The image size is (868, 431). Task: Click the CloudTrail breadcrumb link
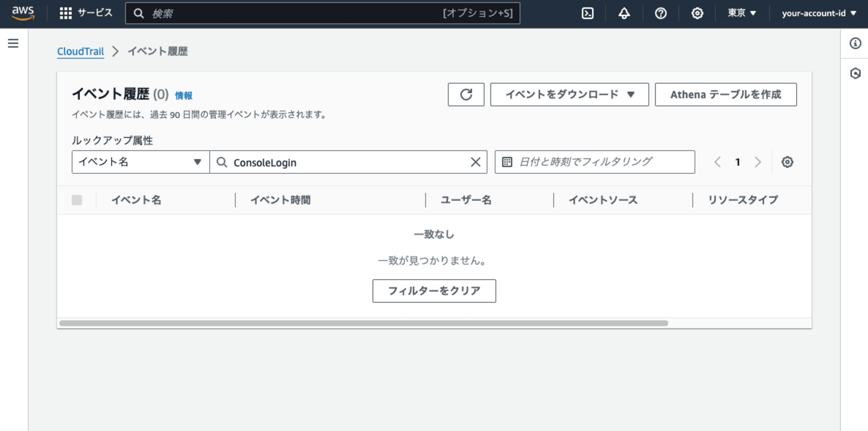coord(81,51)
